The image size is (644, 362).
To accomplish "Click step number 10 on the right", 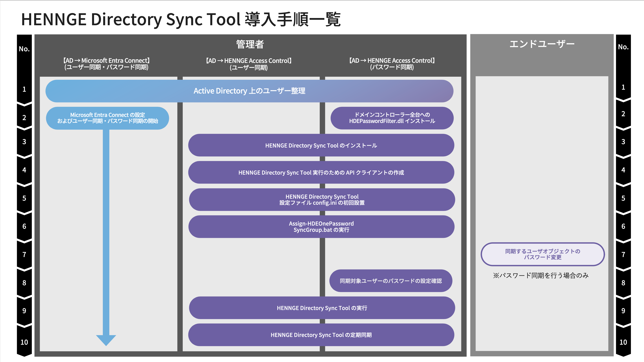I will click(623, 342).
